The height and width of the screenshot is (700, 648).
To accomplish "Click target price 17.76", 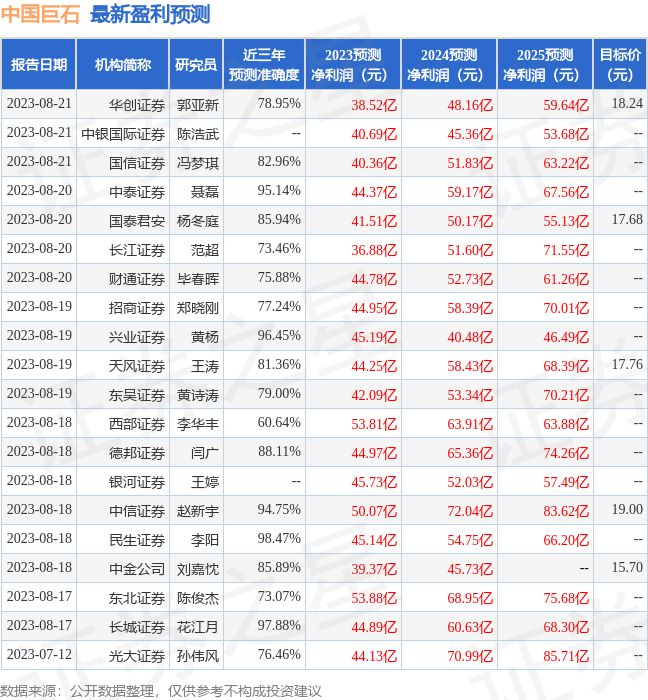I will pyautogui.click(x=627, y=364).
